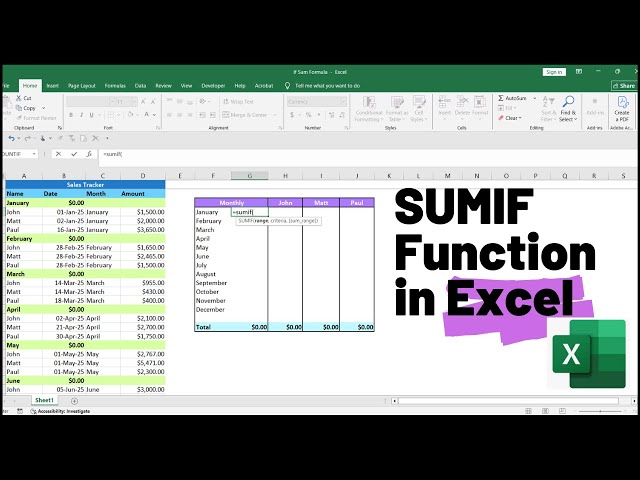Open the Name Box dropdown
The height and width of the screenshot is (480, 640).
[x=34, y=154]
